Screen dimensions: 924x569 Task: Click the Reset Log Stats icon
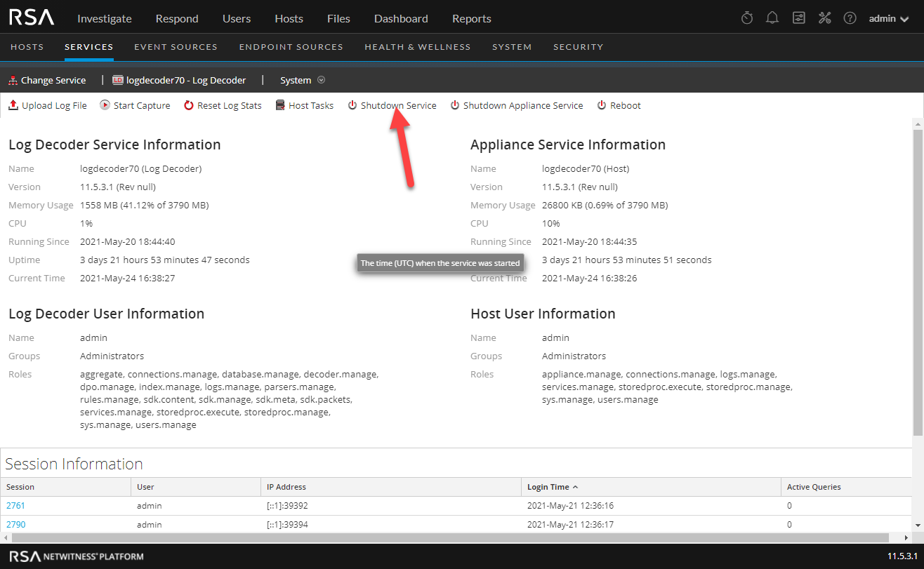[x=189, y=105]
